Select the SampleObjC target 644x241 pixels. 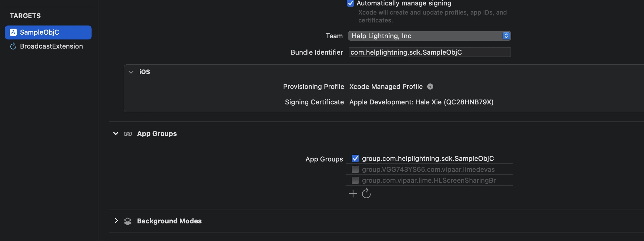point(48,32)
